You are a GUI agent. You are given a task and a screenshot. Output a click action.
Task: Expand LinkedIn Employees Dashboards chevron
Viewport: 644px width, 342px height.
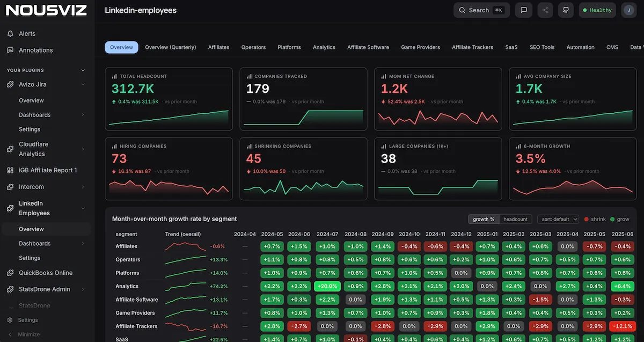(83, 244)
